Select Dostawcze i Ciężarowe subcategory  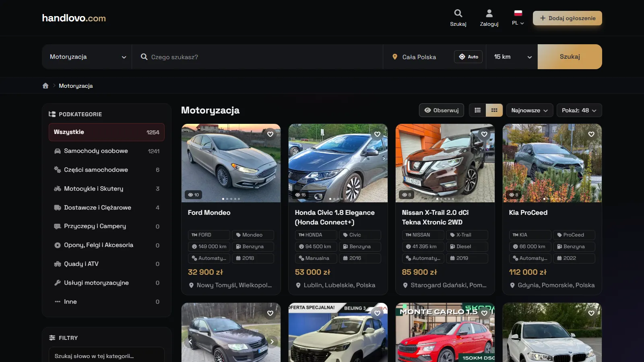(x=107, y=208)
